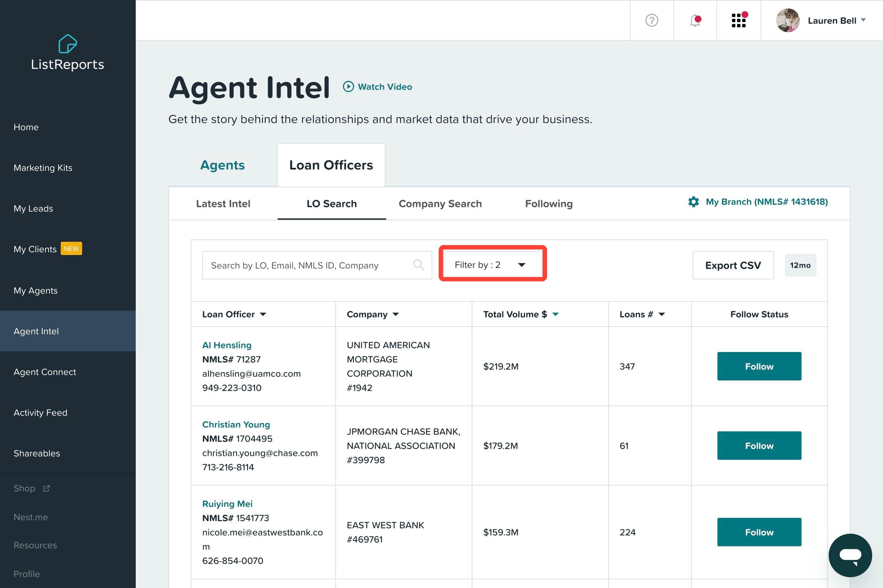The image size is (883, 588).
Task: Open the chat bubble widget
Action: click(x=850, y=555)
